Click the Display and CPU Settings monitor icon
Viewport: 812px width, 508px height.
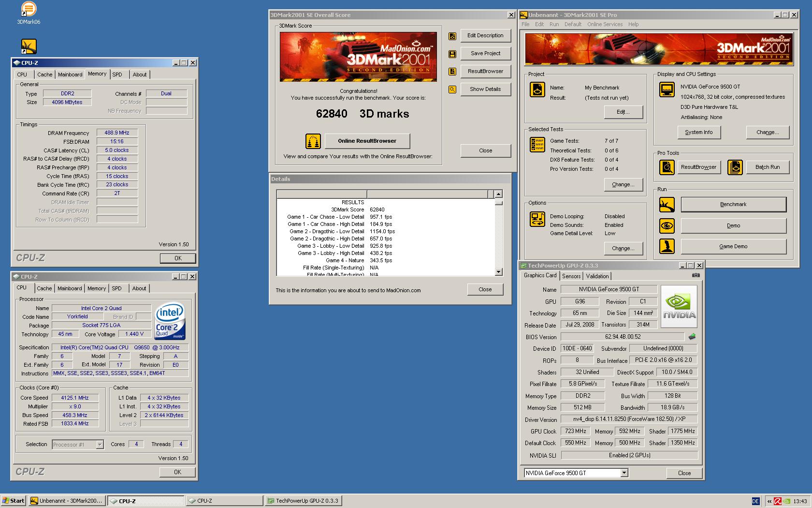[667, 90]
